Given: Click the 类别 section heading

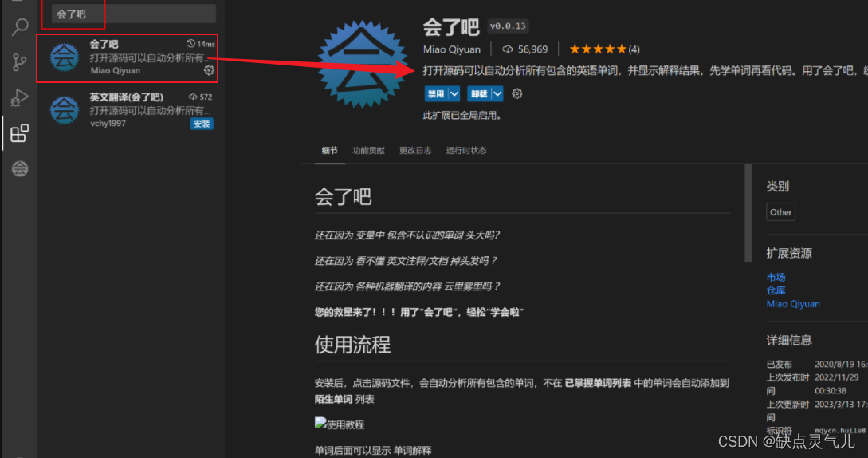Looking at the screenshot, I should click(778, 186).
